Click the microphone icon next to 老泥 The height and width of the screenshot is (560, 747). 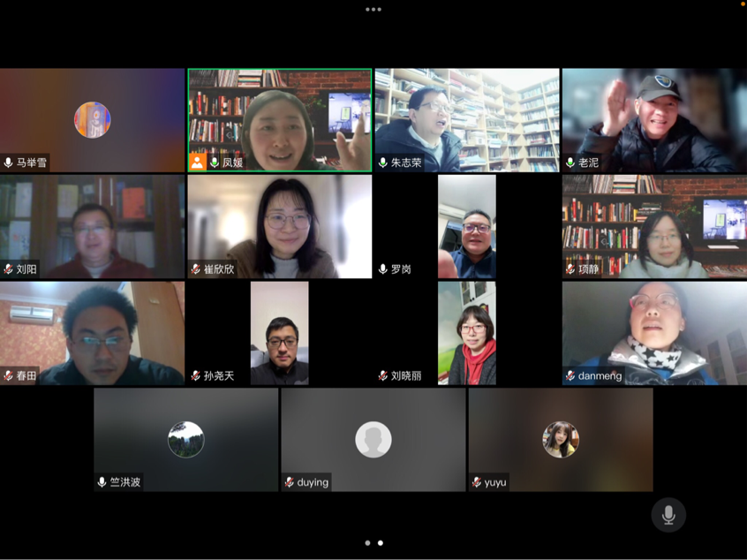click(570, 163)
